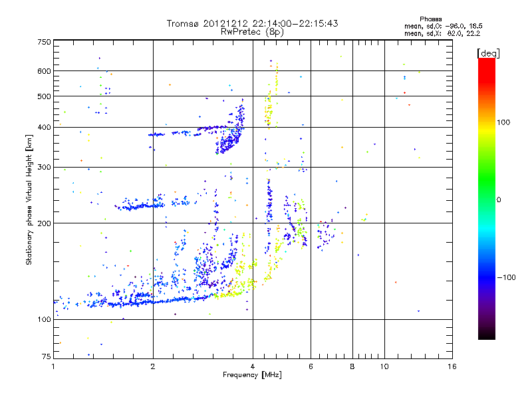Select the subtitle 'RwPretec (8p)'
The height and width of the screenshot is (399, 532).
[x=252, y=32]
